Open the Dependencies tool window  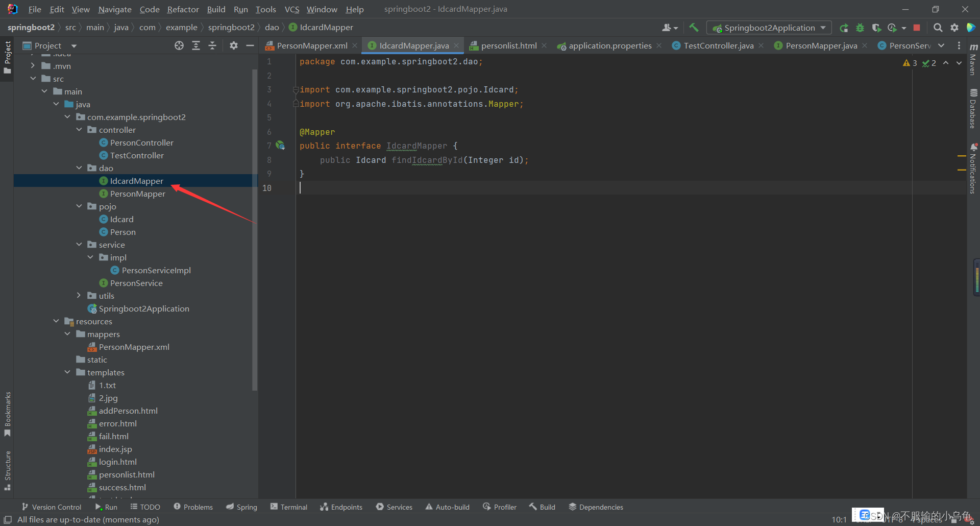pyautogui.click(x=596, y=507)
